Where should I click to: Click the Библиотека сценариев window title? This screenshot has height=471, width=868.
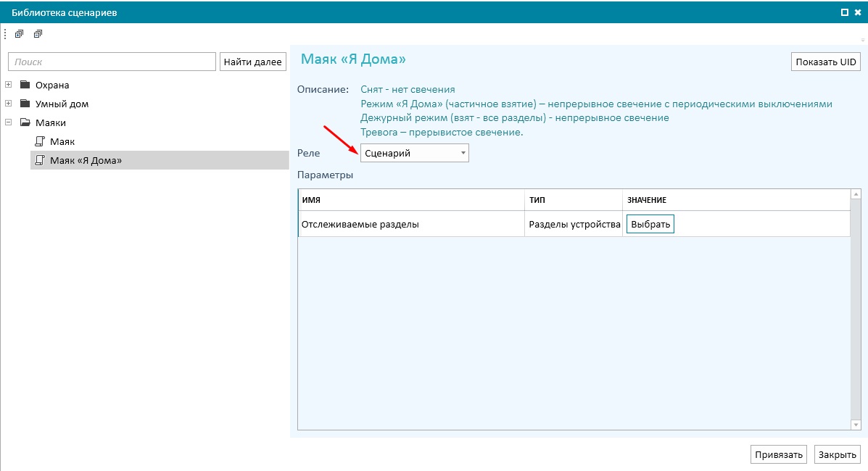coord(65,12)
